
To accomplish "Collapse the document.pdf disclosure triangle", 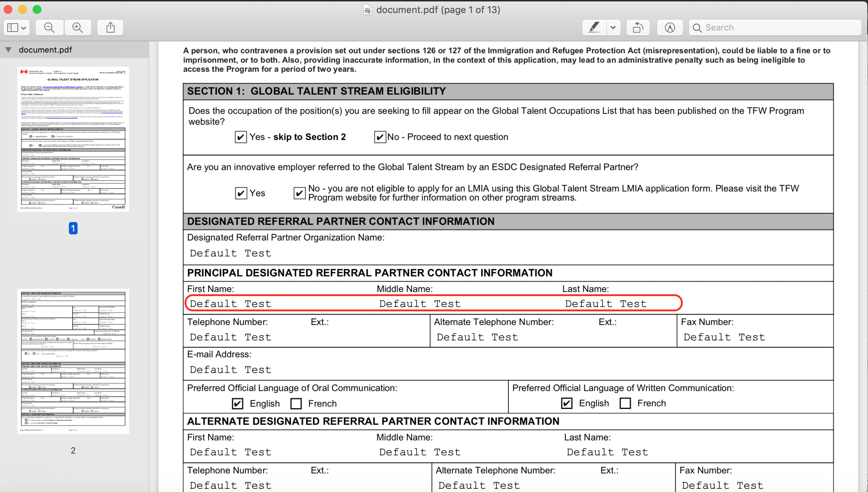I will [x=8, y=50].
